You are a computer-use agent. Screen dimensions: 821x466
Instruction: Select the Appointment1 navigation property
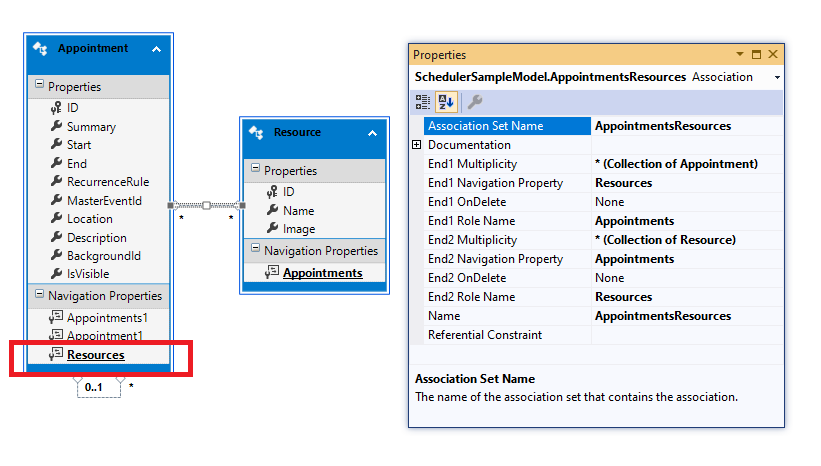tap(105, 336)
